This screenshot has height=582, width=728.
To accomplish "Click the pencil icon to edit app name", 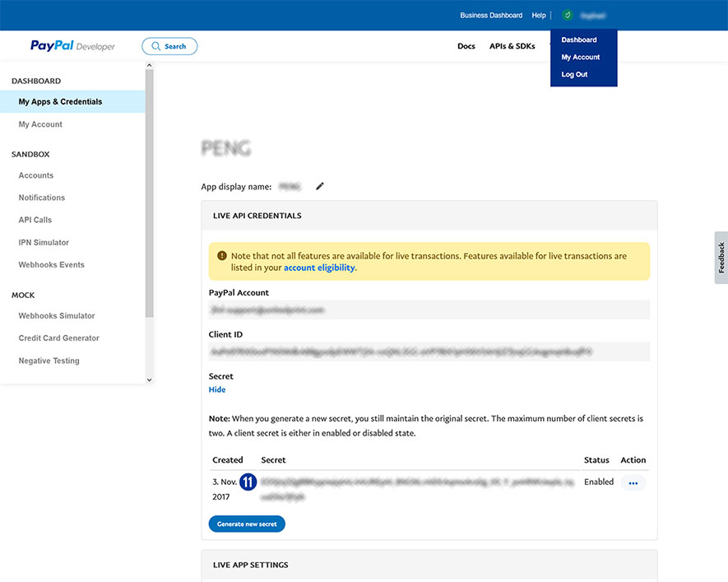I will [320, 186].
